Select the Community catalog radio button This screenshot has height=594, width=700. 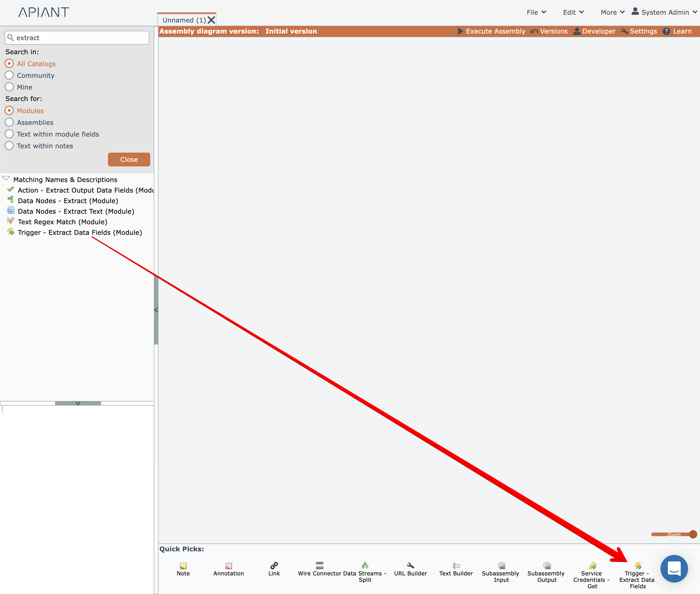[x=9, y=75]
